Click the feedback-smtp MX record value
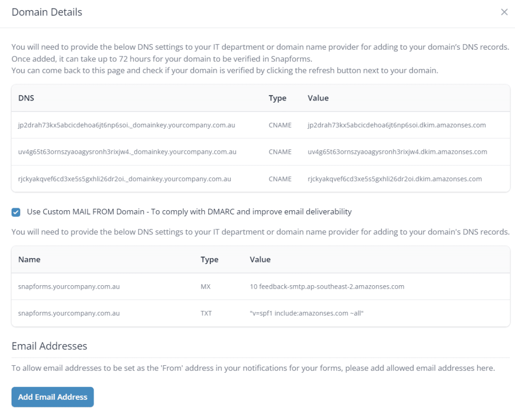Viewport: 515px width, 420px height. tap(327, 287)
